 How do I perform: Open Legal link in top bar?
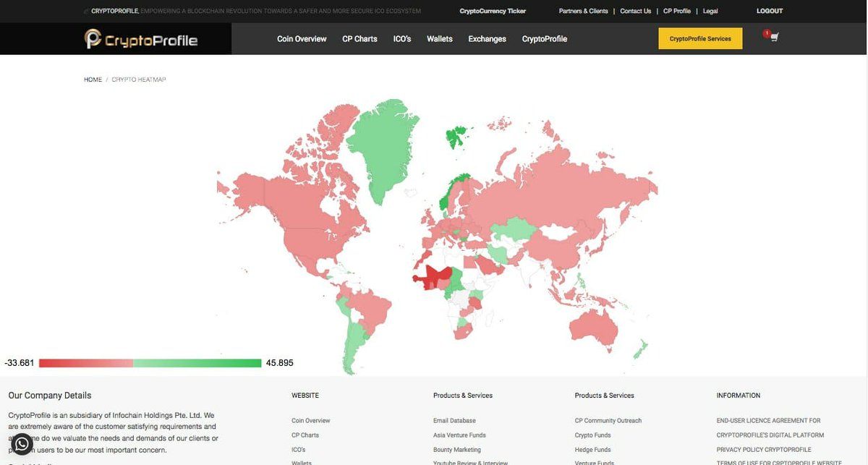(x=711, y=12)
